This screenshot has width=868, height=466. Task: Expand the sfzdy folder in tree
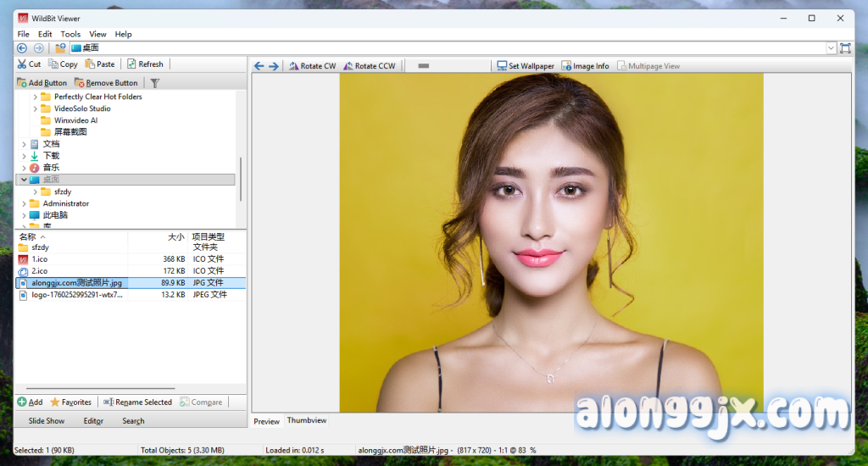point(36,191)
